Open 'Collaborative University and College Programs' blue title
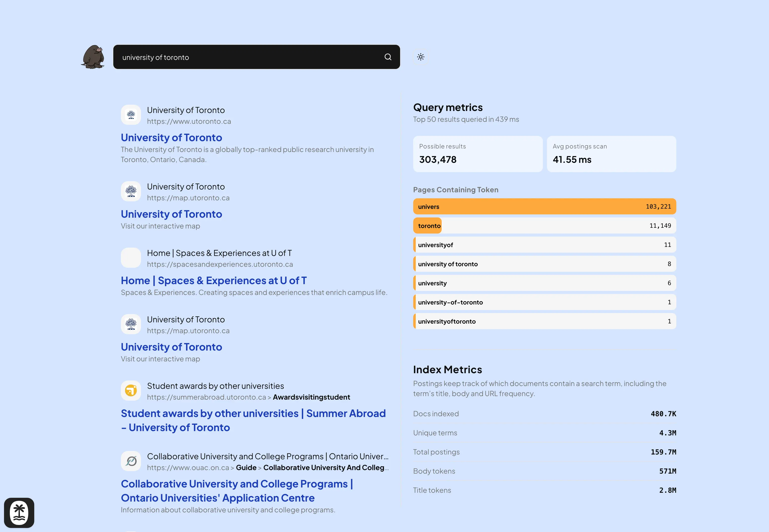Screen dimensions: 769x532 click(237, 491)
